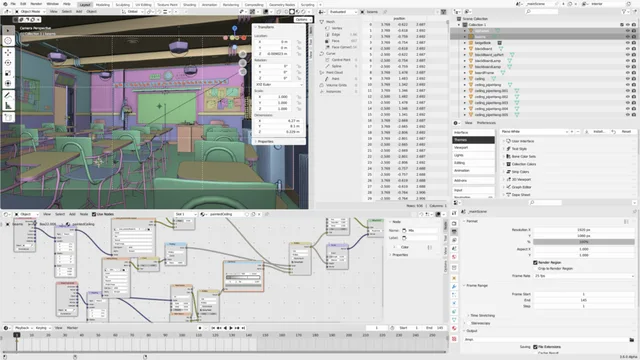The height and width of the screenshot is (360, 640).
Task: Select the Measure tool in viewport toolbar
Action: point(8,106)
